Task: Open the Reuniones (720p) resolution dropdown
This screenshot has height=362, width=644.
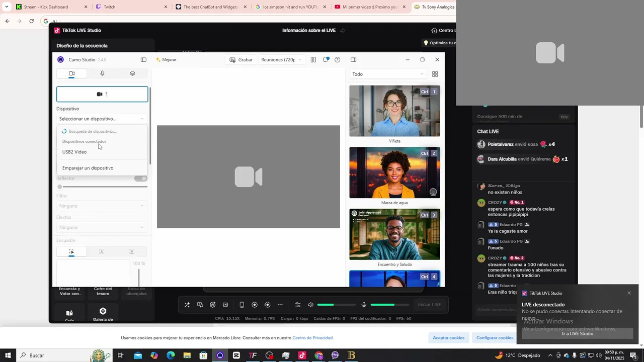Action: tap(281, 60)
